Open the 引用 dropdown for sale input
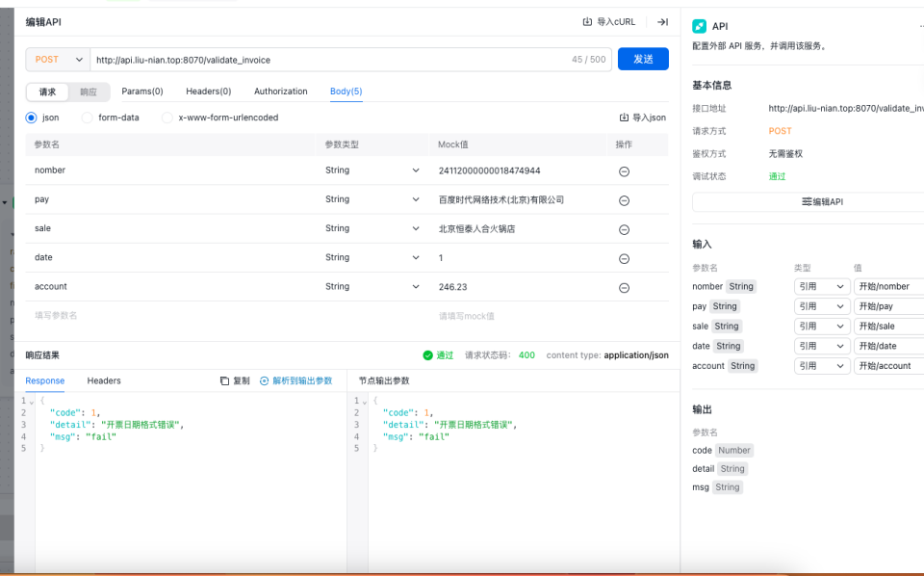 822,326
